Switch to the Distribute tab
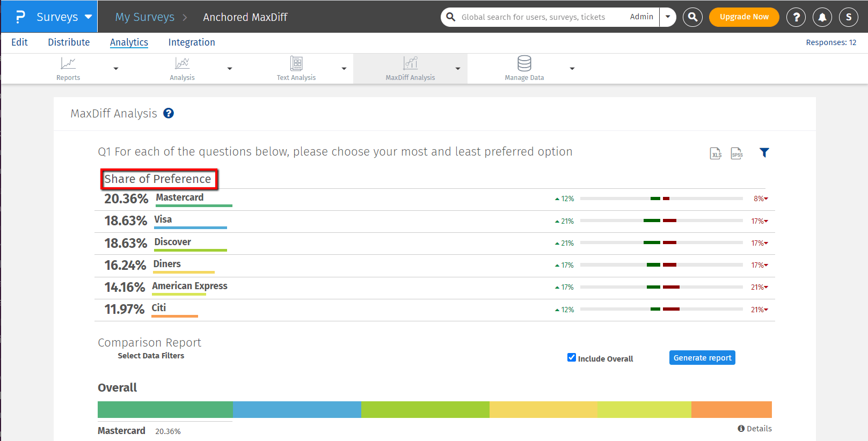 click(69, 42)
